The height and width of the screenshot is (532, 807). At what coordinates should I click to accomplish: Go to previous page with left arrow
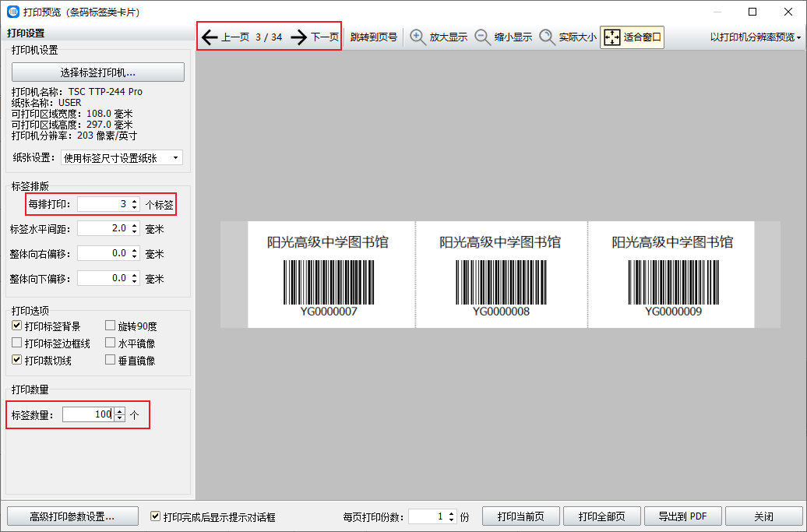point(210,37)
